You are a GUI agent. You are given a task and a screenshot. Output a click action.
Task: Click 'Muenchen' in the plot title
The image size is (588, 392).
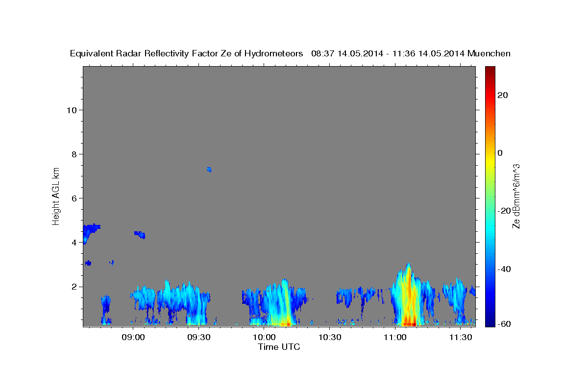[489, 54]
